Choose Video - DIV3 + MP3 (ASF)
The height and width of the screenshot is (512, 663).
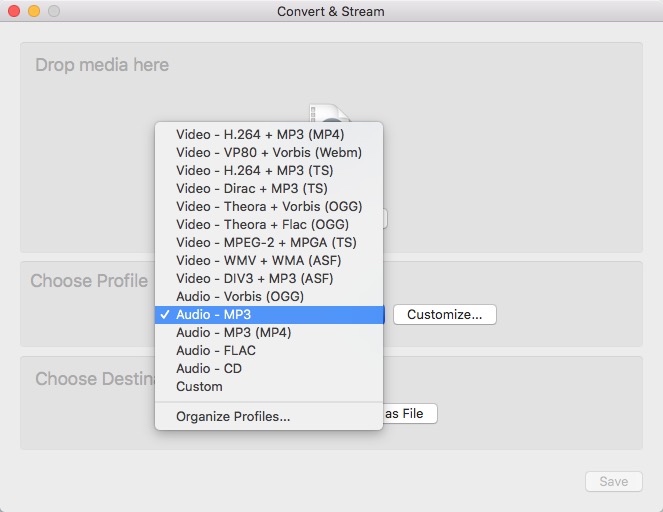269,279
